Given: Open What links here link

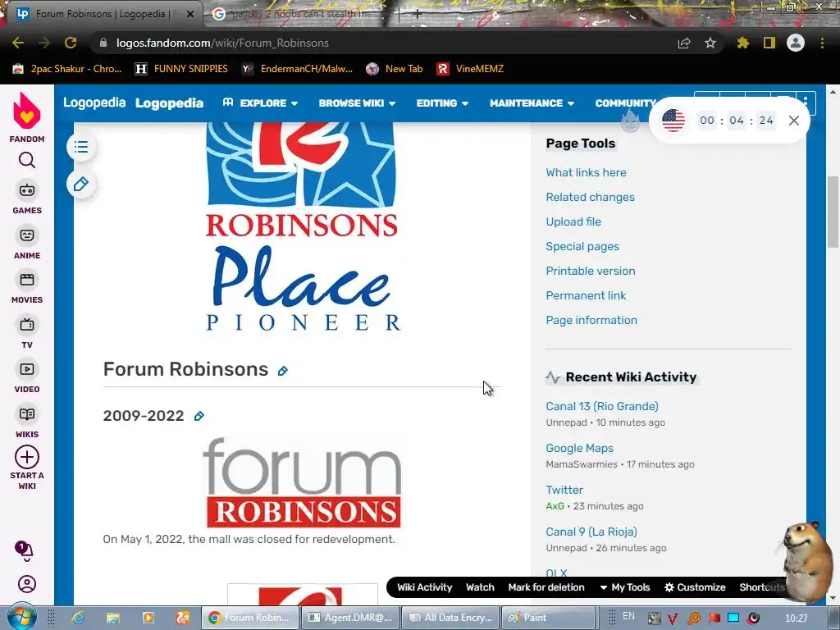Looking at the screenshot, I should [586, 172].
